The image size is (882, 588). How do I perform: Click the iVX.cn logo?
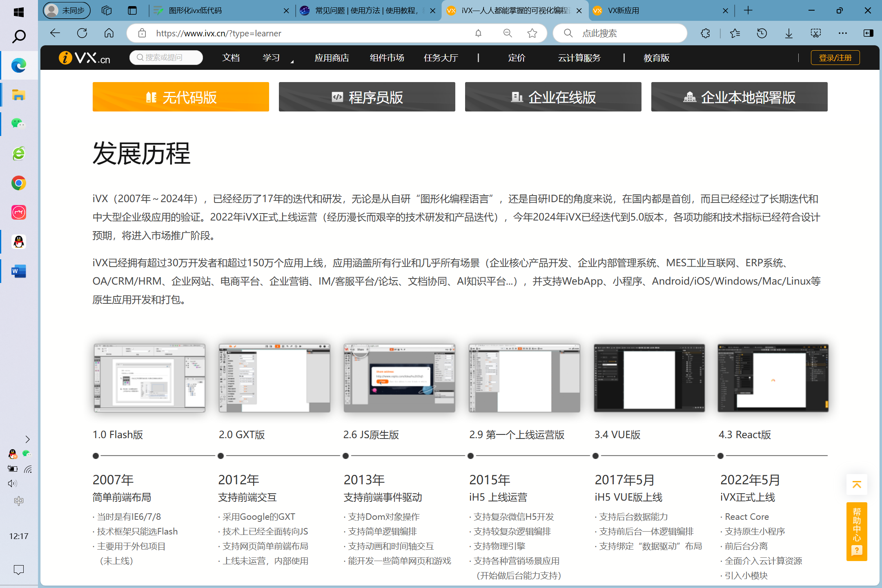tap(85, 58)
